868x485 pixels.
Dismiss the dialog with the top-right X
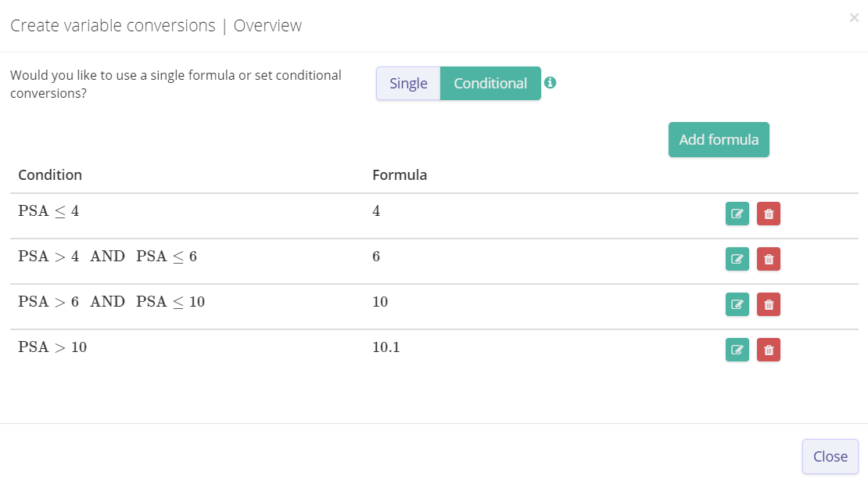(854, 18)
